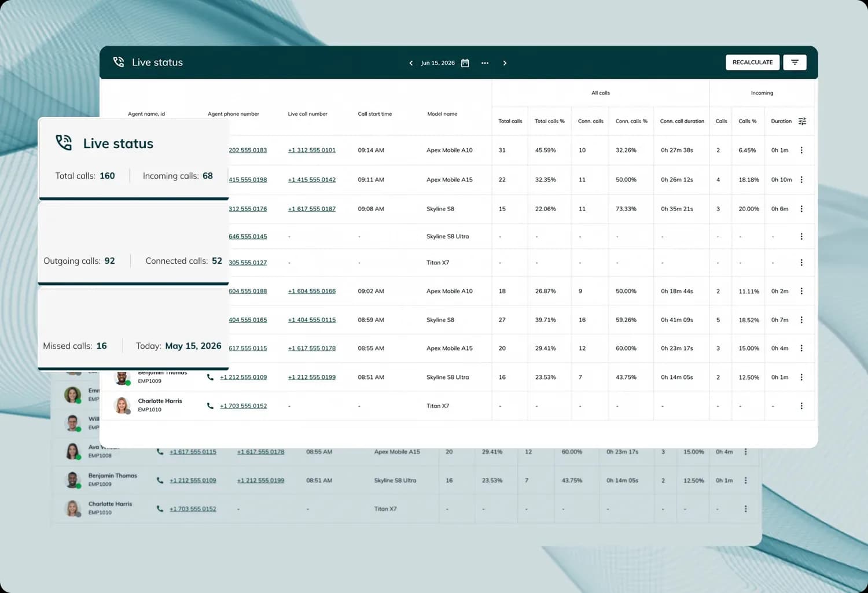
Task: Open row menu for 312 555 0176 row
Action: coord(801,209)
